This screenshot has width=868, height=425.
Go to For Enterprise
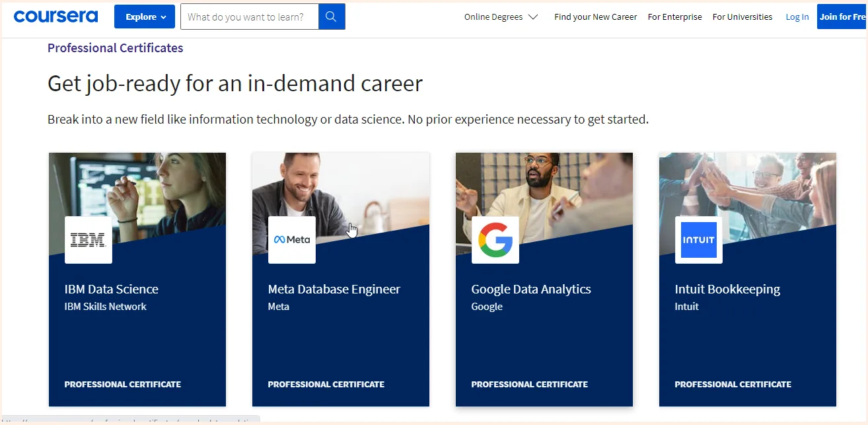pos(674,17)
